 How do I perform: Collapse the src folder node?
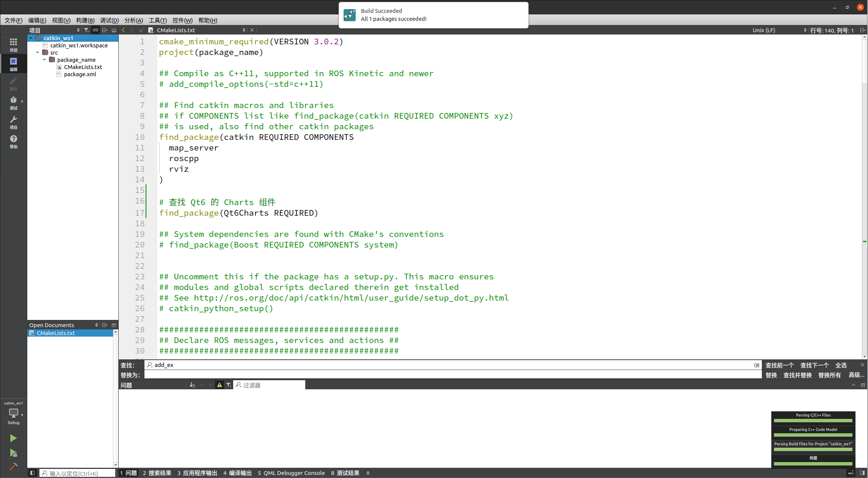pyautogui.click(x=38, y=53)
